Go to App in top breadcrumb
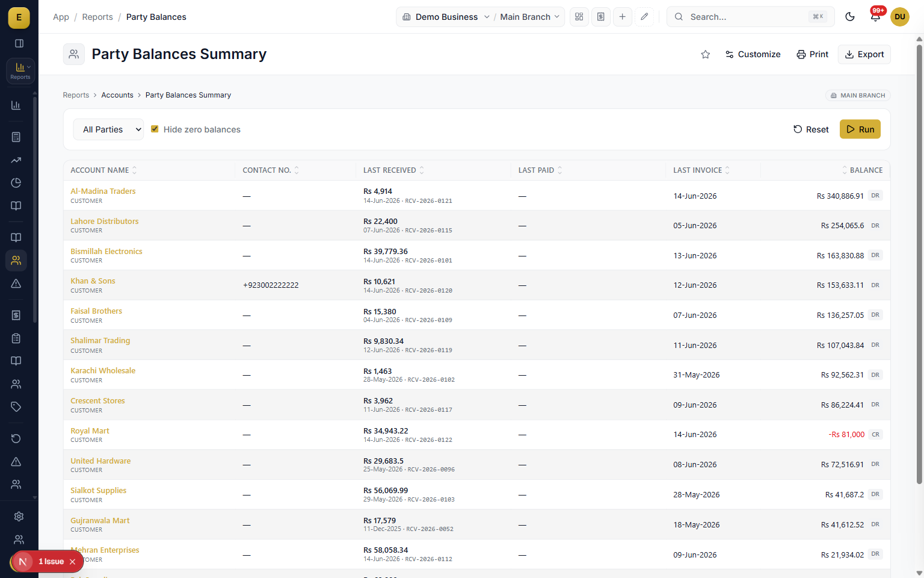 tap(61, 17)
